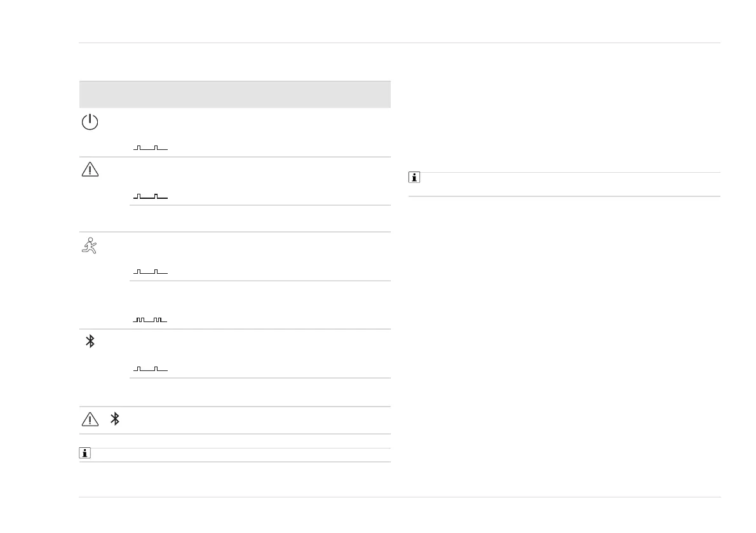Click the blank note line beside the left info icon
Screen dimensions: 756x533
pos(241,454)
